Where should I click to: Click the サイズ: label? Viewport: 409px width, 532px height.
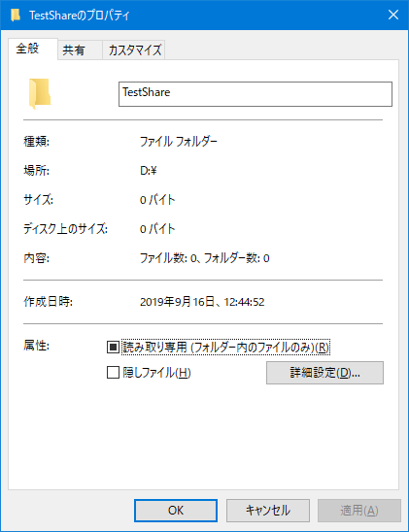coord(38,200)
